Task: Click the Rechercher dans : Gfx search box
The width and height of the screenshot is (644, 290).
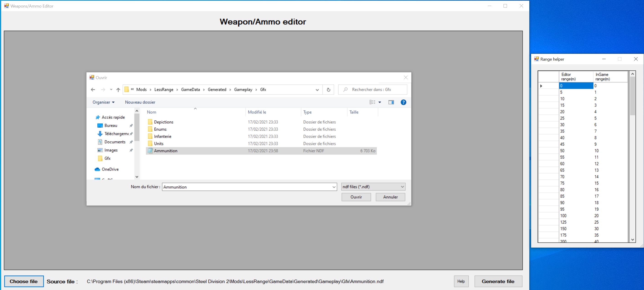Action: pos(372,90)
